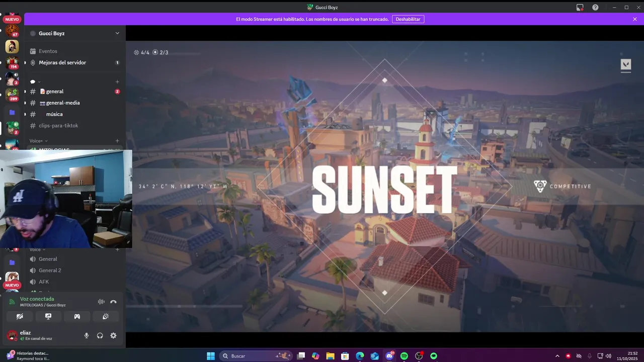This screenshot has width=644, height=362.
Task: Select server with 289 notifications
Action: [x=12, y=95]
